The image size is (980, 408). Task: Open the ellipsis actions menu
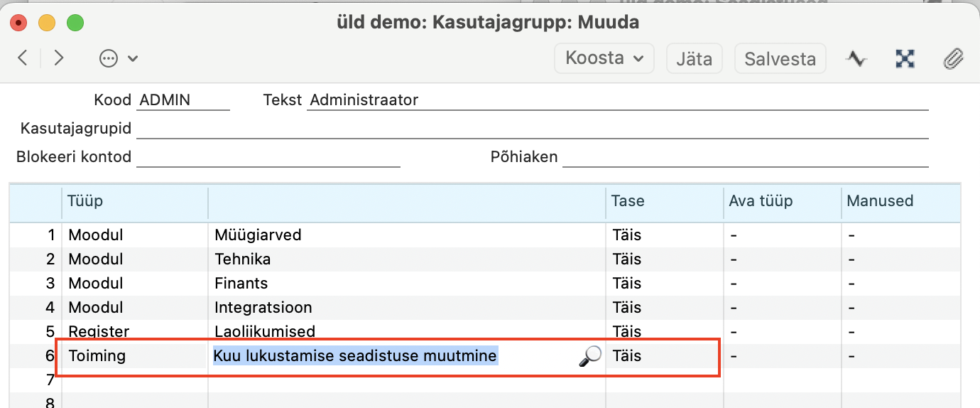118,59
